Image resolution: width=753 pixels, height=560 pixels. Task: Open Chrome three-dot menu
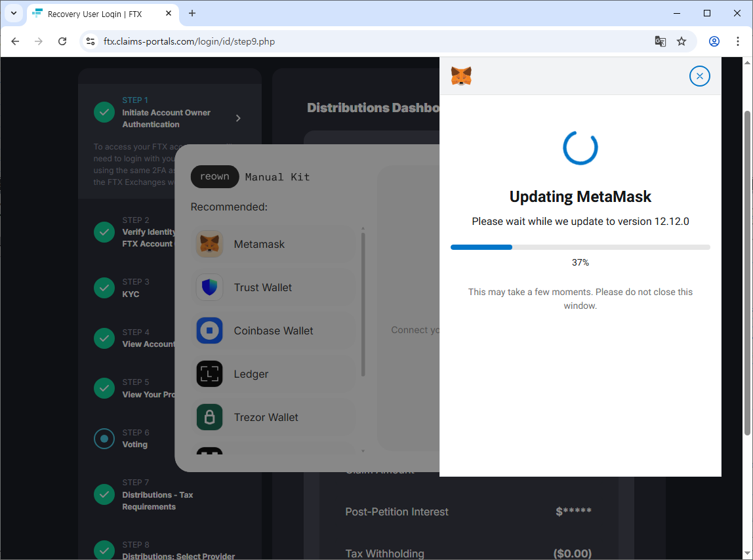[x=738, y=41]
